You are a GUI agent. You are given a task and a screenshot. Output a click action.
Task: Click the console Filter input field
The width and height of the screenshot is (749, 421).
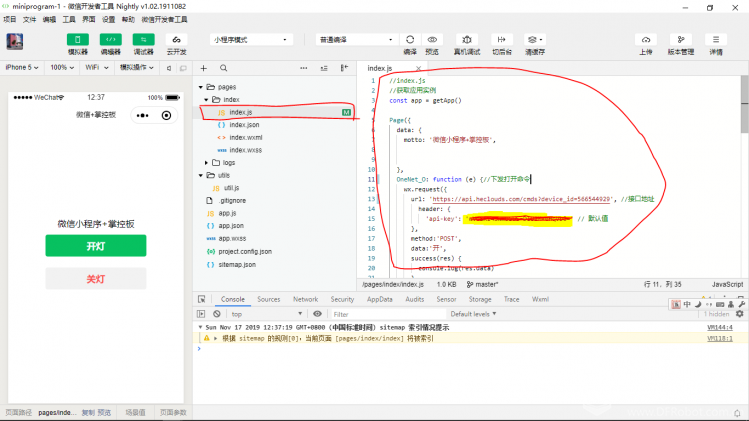(x=387, y=314)
